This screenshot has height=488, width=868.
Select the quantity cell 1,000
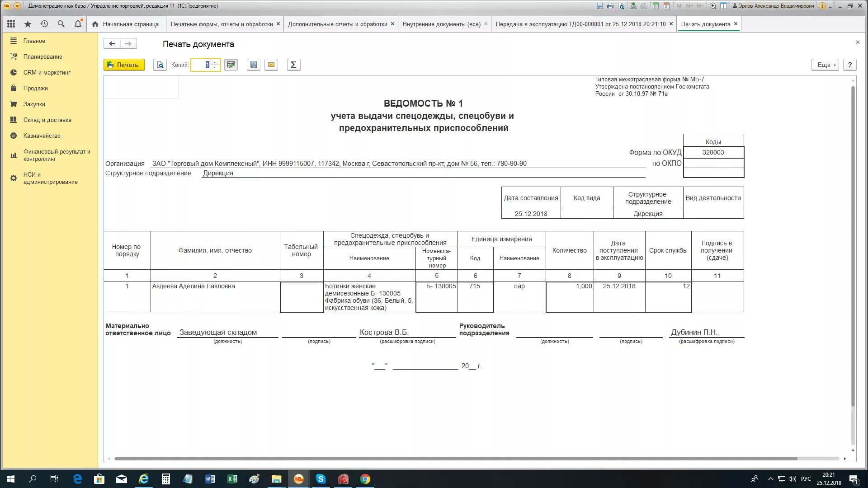pyautogui.click(x=570, y=297)
